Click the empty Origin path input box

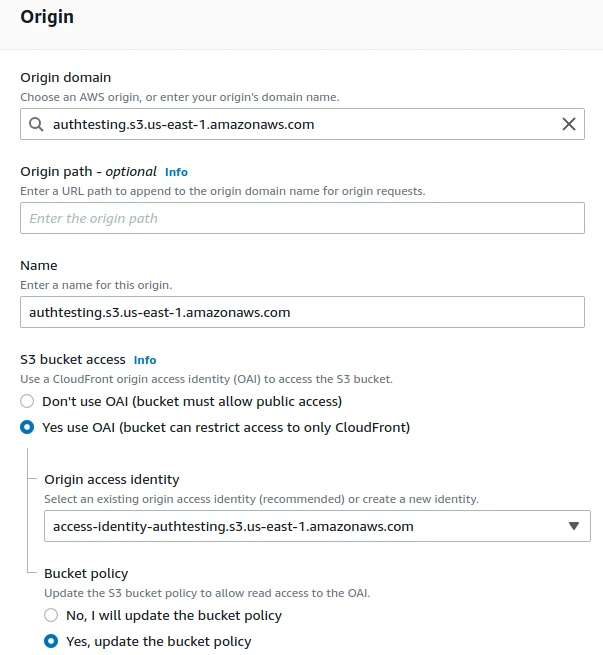click(302, 218)
